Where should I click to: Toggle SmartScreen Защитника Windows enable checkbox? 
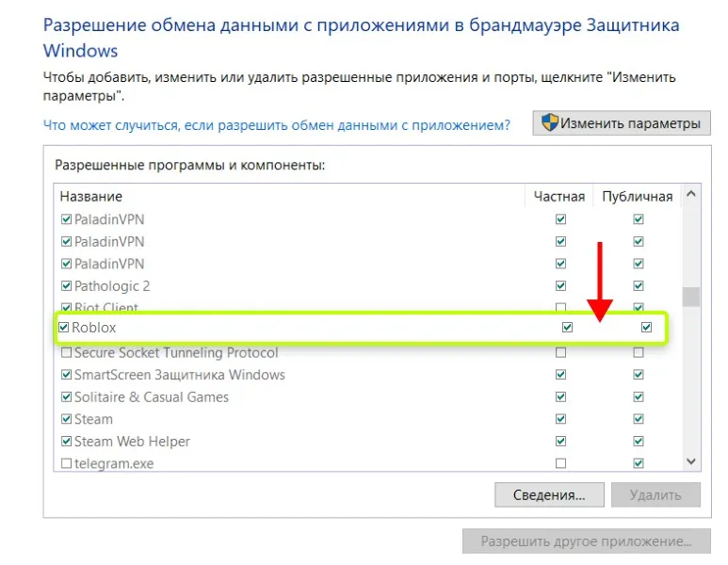coord(66,375)
